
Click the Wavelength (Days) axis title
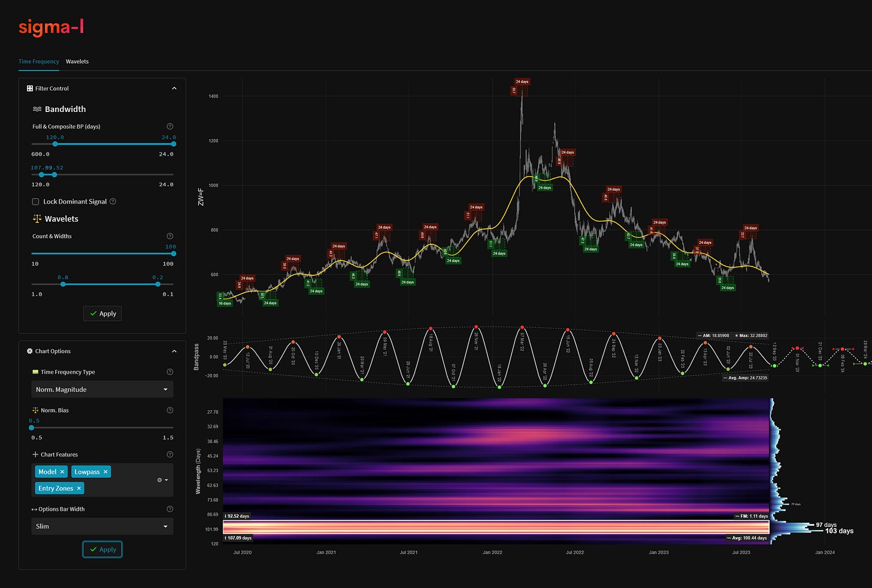pos(198,471)
